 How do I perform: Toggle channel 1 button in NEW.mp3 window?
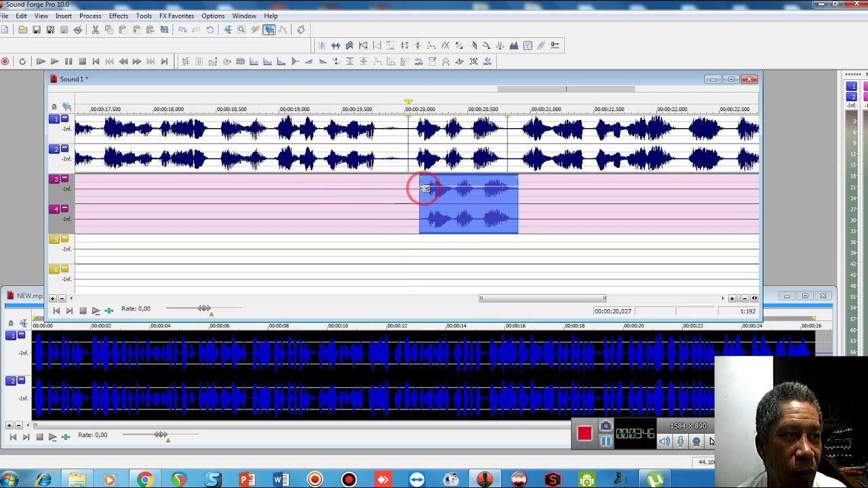tap(11, 335)
